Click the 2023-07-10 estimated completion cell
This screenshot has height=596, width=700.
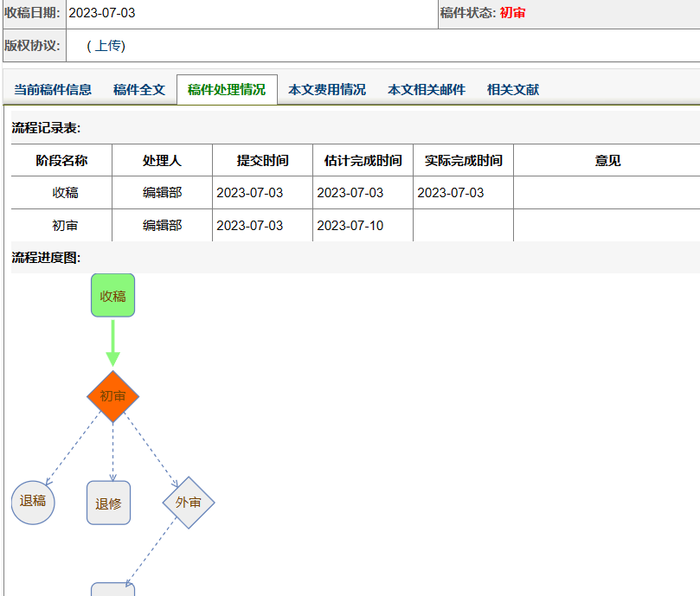click(350, 226)
